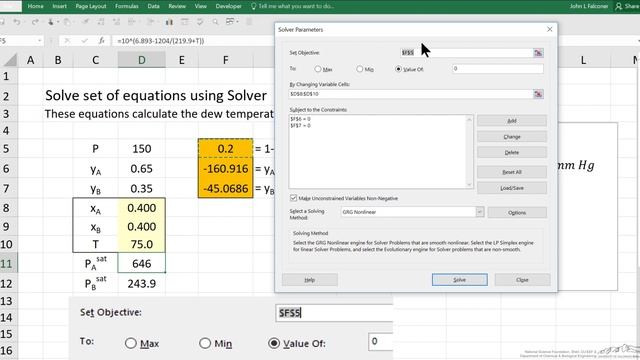Click range selector icon beside Set Objective field
The height and width of the screenshot is (360, 640).
(538, 53)
